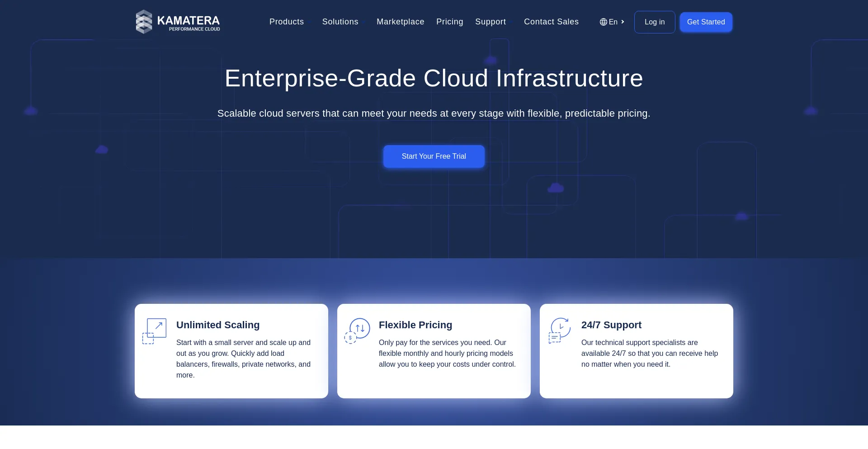
Task: Expand language selector chevron next to En
Action: tap(623, 22)
